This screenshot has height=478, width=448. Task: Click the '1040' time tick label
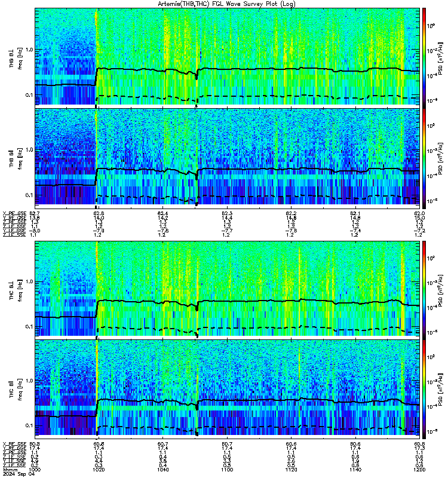coord(162,470)
